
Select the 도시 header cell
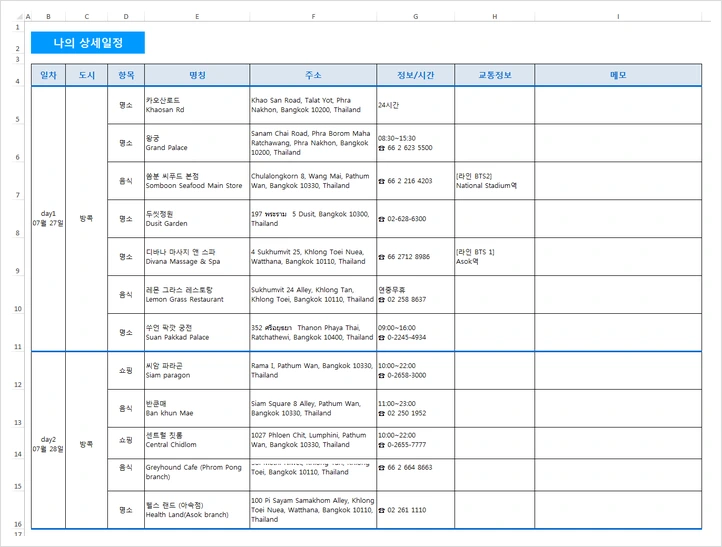point(87,75)
